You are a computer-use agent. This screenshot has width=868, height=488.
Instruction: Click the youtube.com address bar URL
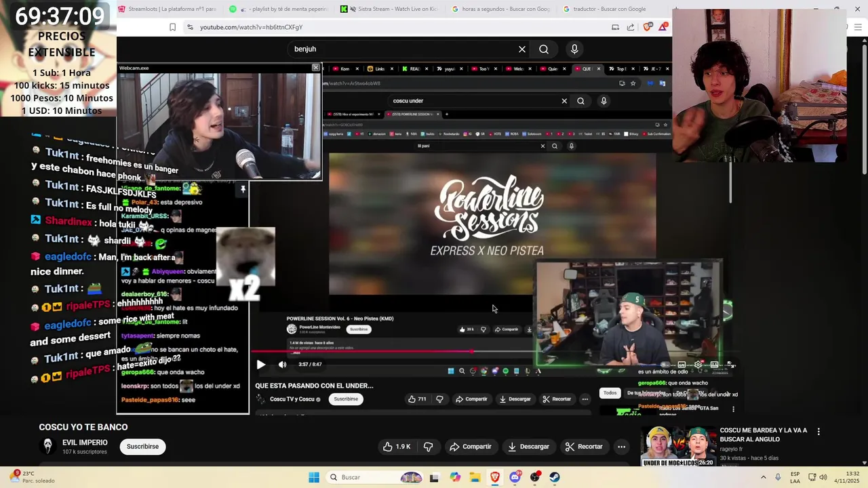coord(251,27)
